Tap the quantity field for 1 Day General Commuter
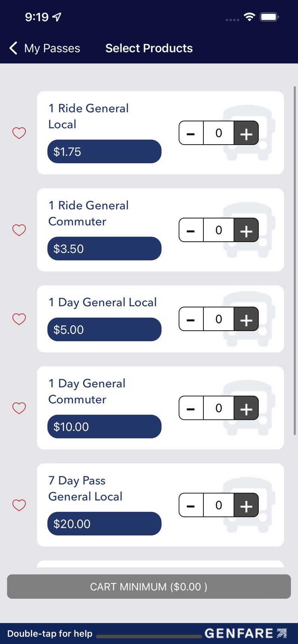The width and height of the screenshot is (298, 644). pos(218,408)
